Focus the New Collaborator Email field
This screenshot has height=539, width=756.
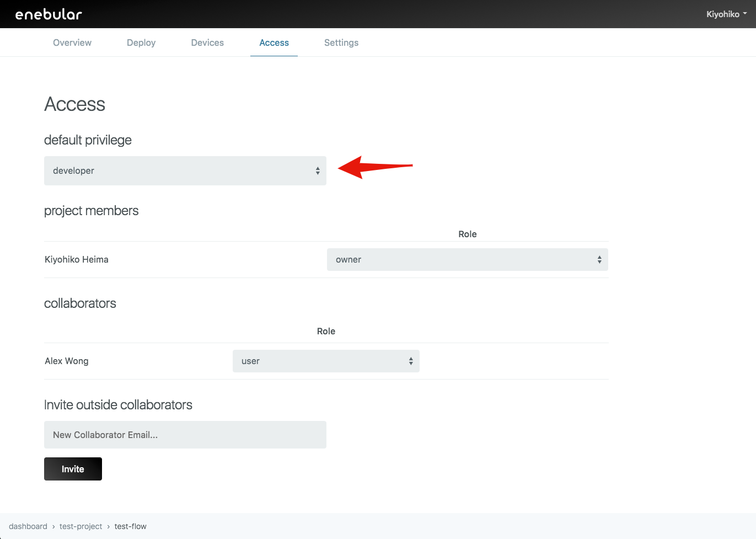click(185, 435)
